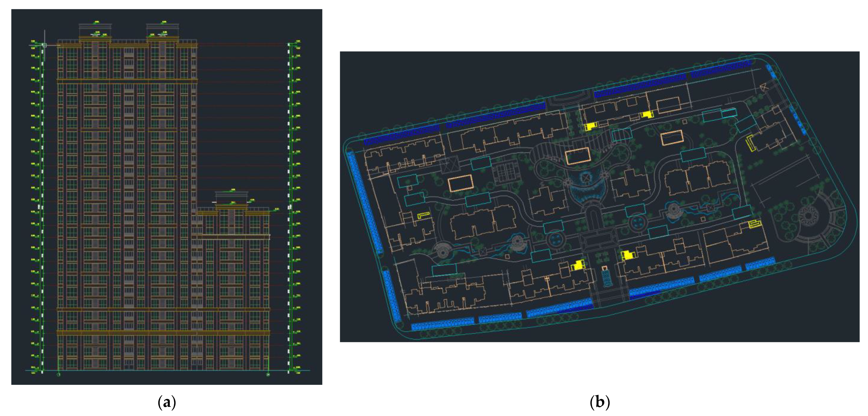Click the crossed box symbol at top-right corner

764,87
